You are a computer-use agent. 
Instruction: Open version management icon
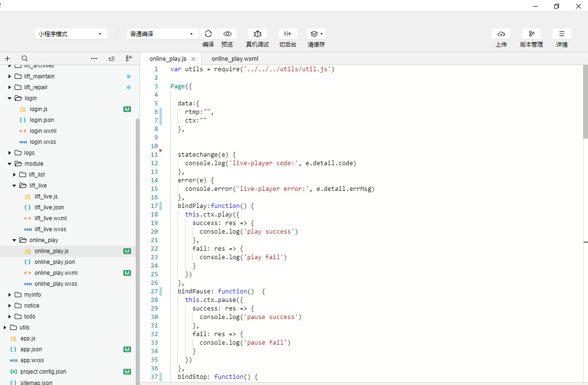point(531,34)
